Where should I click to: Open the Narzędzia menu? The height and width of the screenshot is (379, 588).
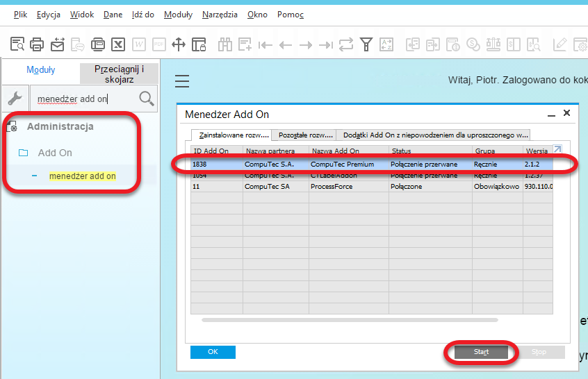pos(220,15)
